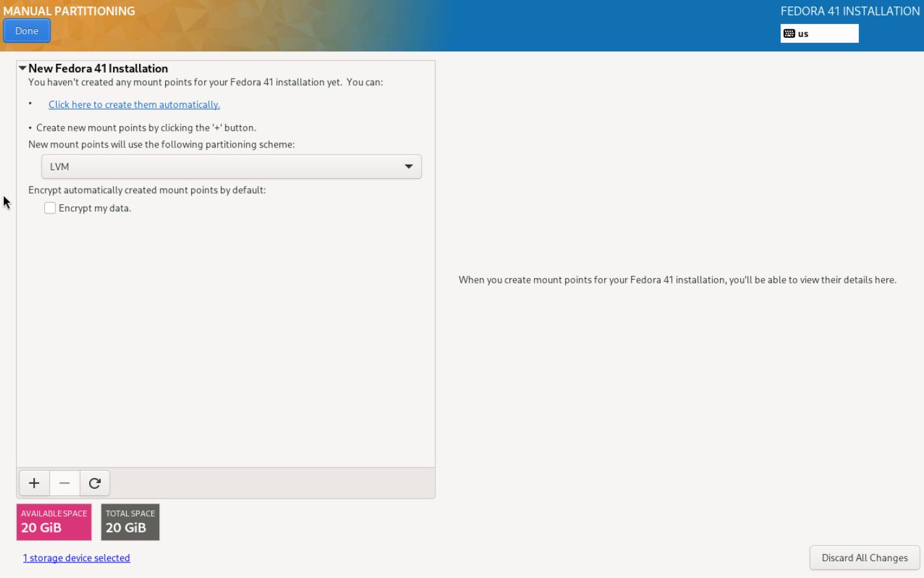The width and height of the screenshot is (924, 578).
Task: Click the 'MANUAL PARTITIONING' title text
Action: click(x=69, y=11)
